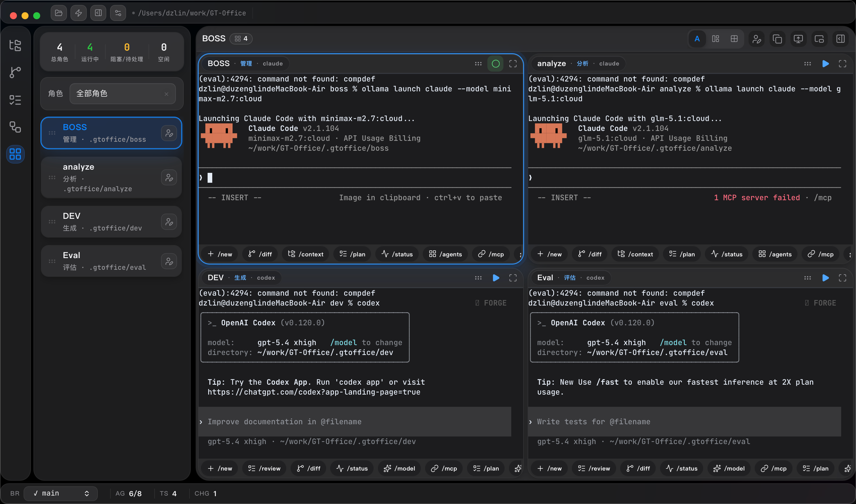The height and width of the screenshot is (504, 856).
Task: Open the folder icon in title bar
Action: tap(59, 13)
